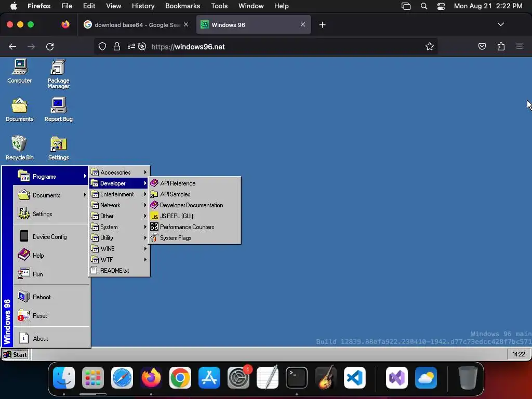Open Device Config from Start menu
Viewport: 532px width, 399px height.
51,236
